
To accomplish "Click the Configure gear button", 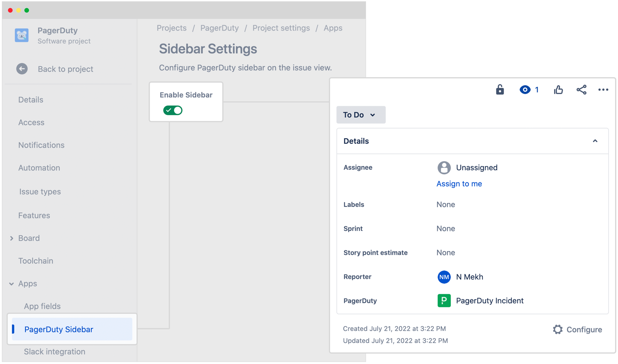I will (x=577, y=330).
